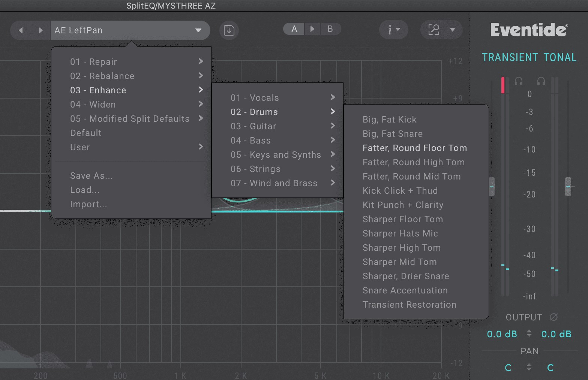Click the output gain link stepper arrows
This screenshot has width=588, height=380.
point(529,333)
